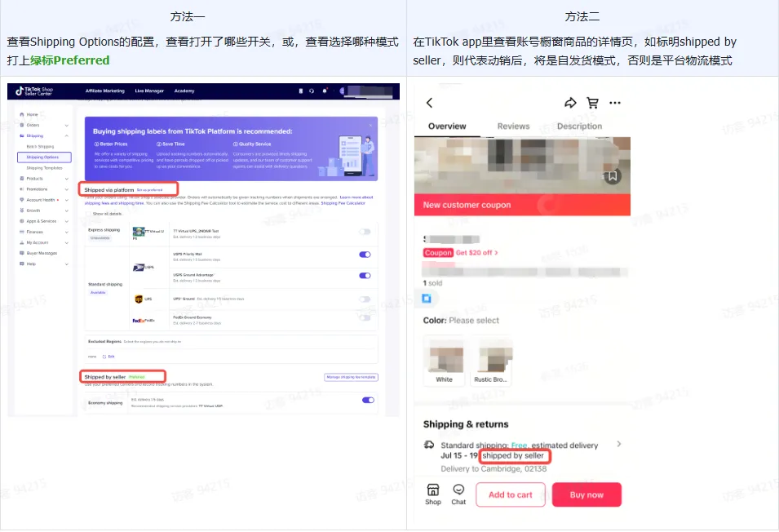Screen dimensions: 779x532
Task: Open the Shipping Fee Calculator link
Action: click(x=343, y=203)
